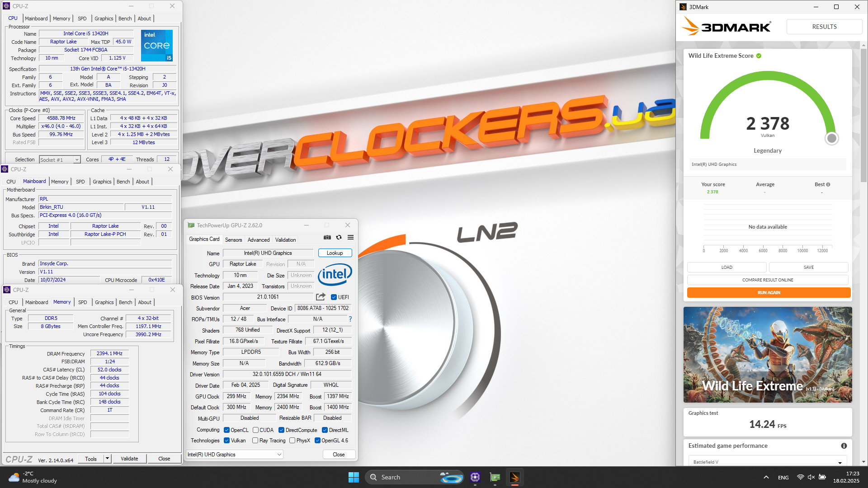Toggle the UEFI checkbox
This screenshot has height=488, width=868.
click(334, 297)
